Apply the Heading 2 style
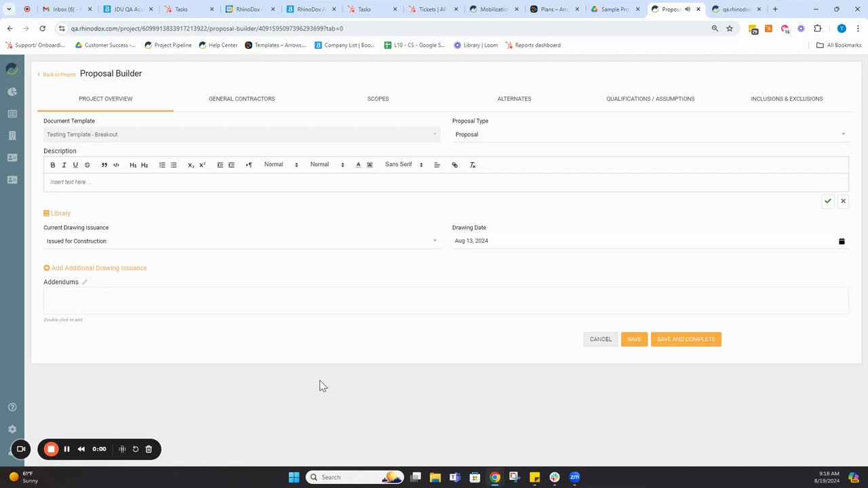Viewport: 868px width, 488px height. 144,165
